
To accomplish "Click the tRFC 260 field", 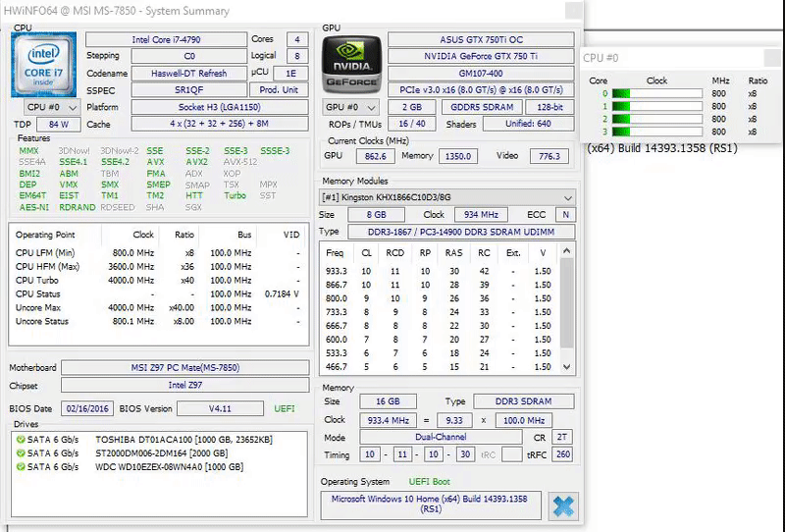I will pyautogui.click(x=562, y=454).
